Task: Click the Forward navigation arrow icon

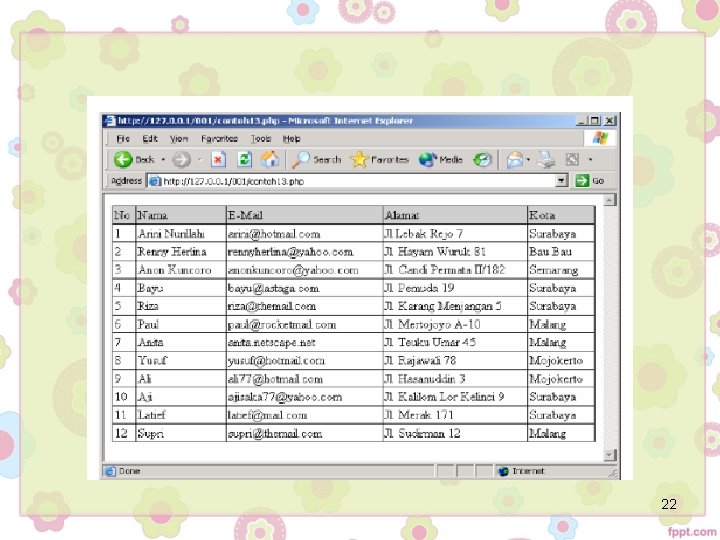Action: pyautogui.click(x=181, y=160)
